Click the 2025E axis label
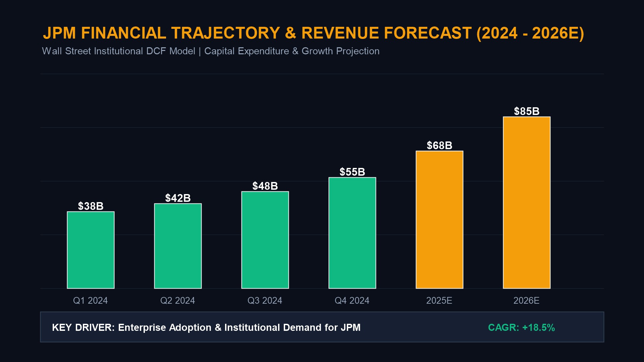Viewport: 644px width, 362px height. pyautogui.click(x=439, y=300)
